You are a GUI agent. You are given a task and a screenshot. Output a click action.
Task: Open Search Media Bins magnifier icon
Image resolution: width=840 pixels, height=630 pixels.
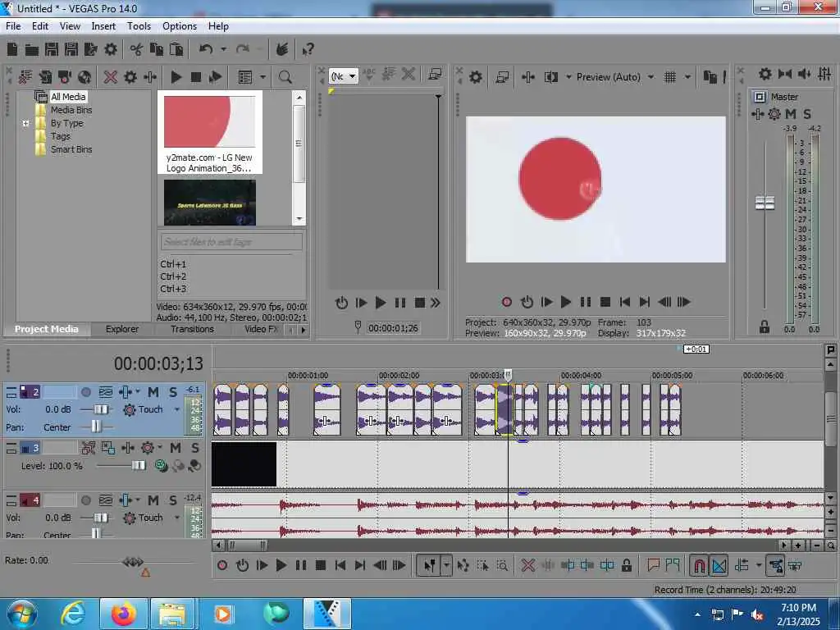coord(285,77)
